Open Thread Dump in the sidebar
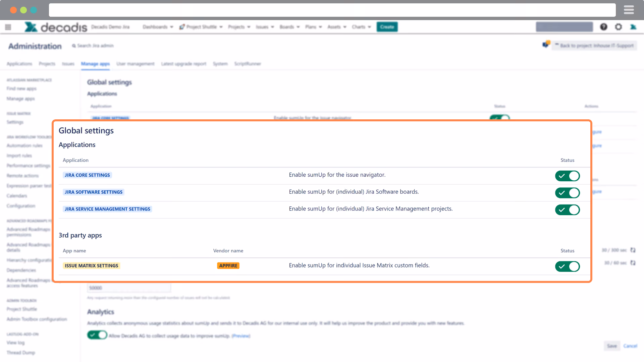This screenshot has height=362, width=644. coord(21,353)
